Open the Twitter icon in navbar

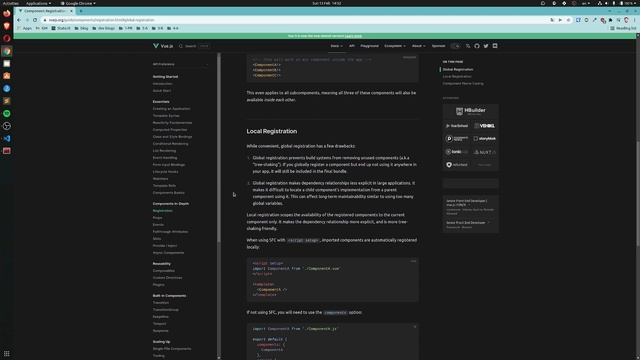(486, 46)
